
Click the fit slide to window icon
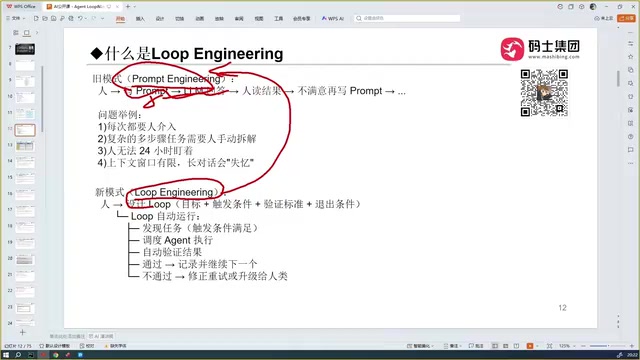[550, 346]
